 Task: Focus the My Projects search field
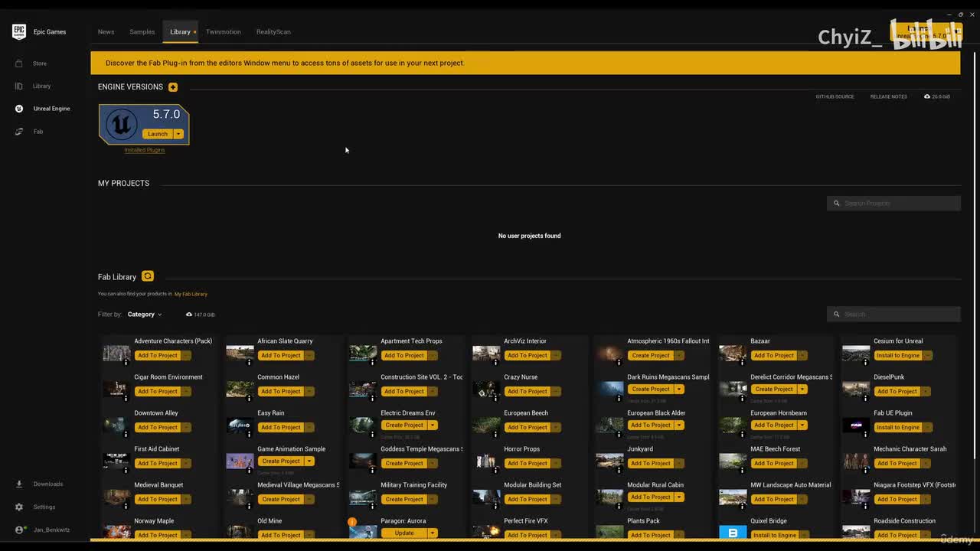point(893,204)
